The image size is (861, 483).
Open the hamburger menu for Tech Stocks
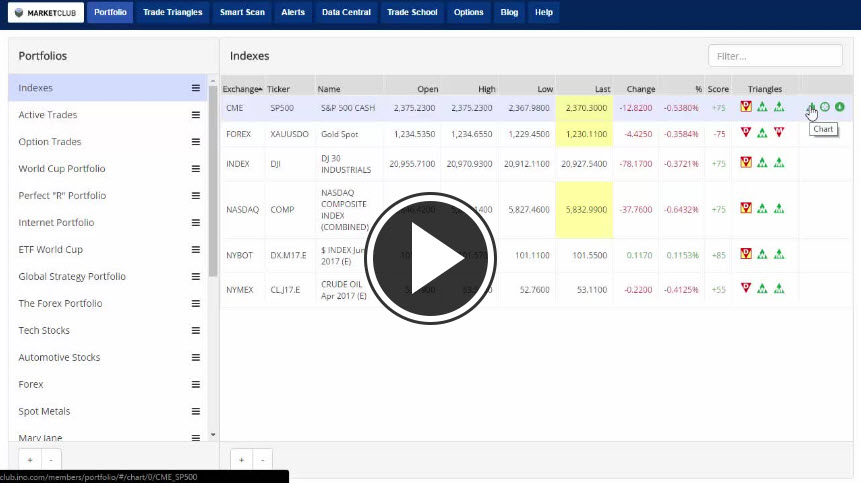[195, 330]
